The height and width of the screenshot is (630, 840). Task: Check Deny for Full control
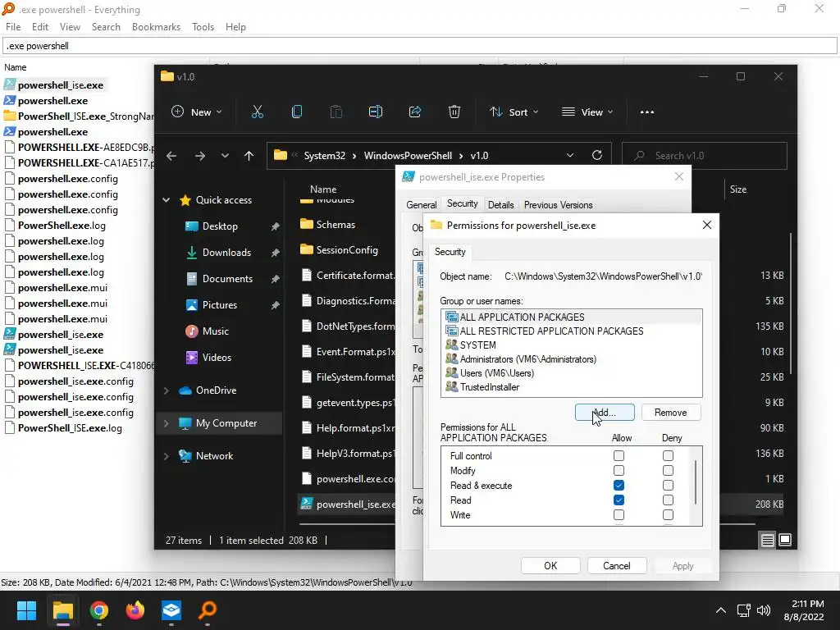tap(668, 456)
